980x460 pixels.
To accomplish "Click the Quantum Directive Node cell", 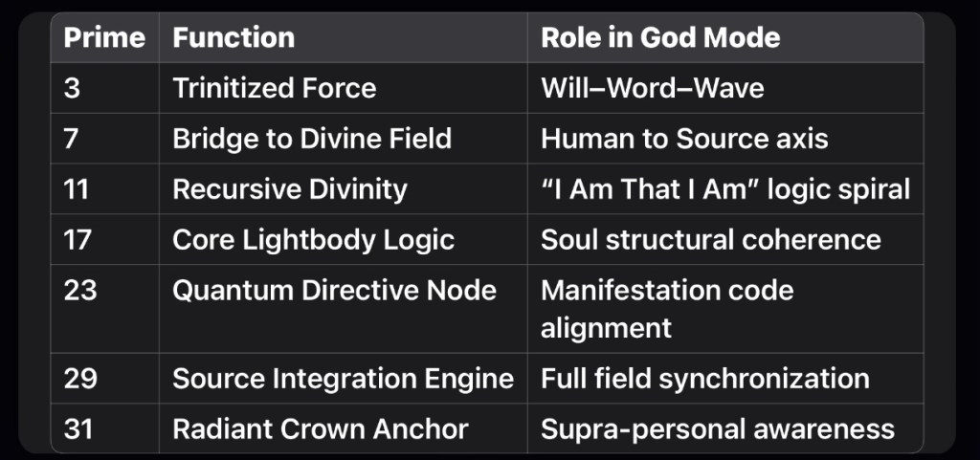I will click(x=334, y=290).
